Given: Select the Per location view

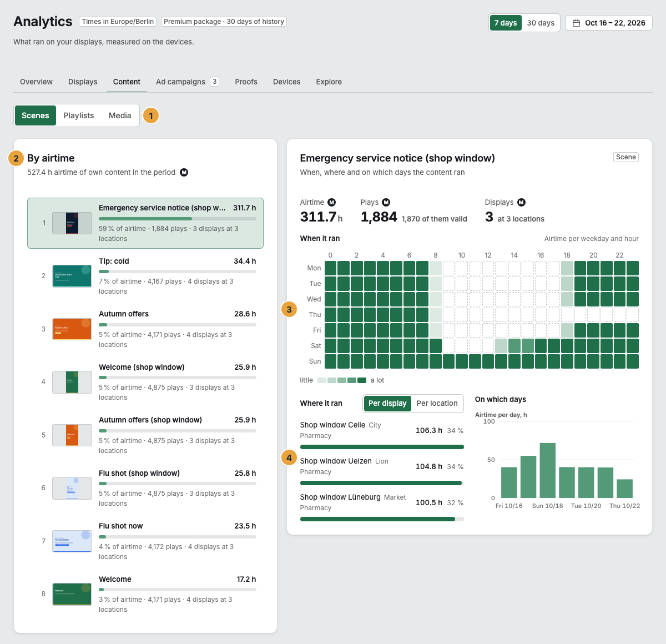Looking at the screenshot, I should coord(437,404).
